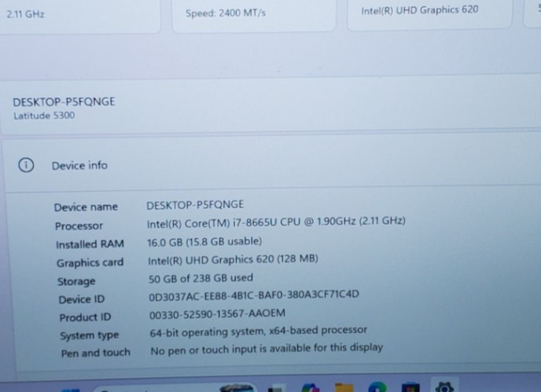Select the DESKTOP-P5FQNGE device name value
The width and height of the screenshot is (541, 392).
[x=195, y=205]
